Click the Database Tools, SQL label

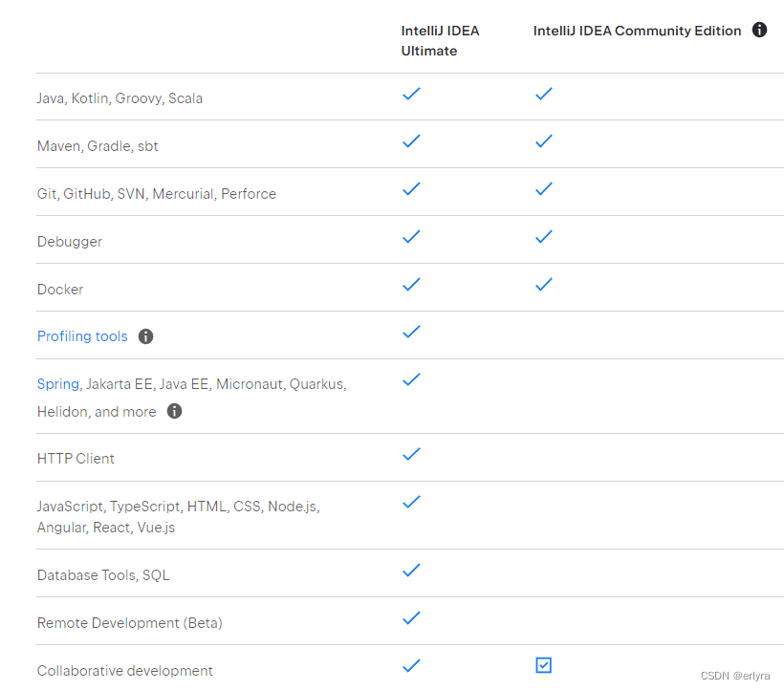coord(103,575)
